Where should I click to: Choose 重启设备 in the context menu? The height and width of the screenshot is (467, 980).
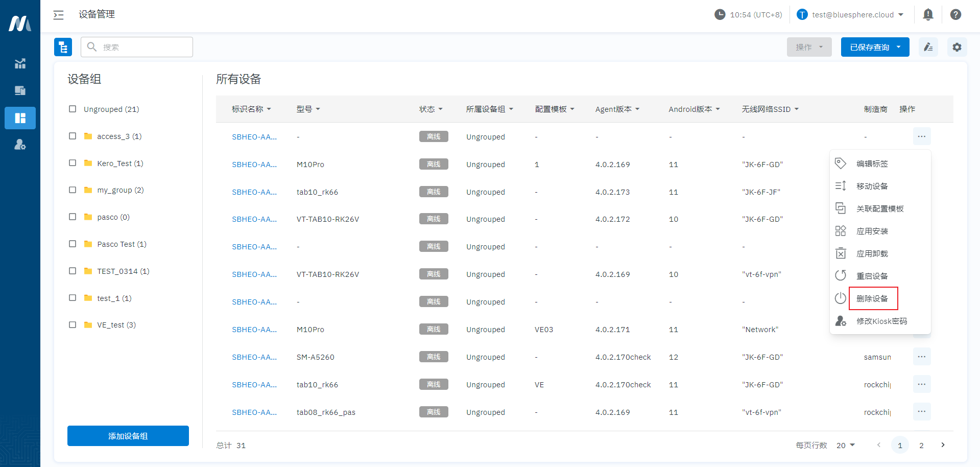(x=872, y=276)
